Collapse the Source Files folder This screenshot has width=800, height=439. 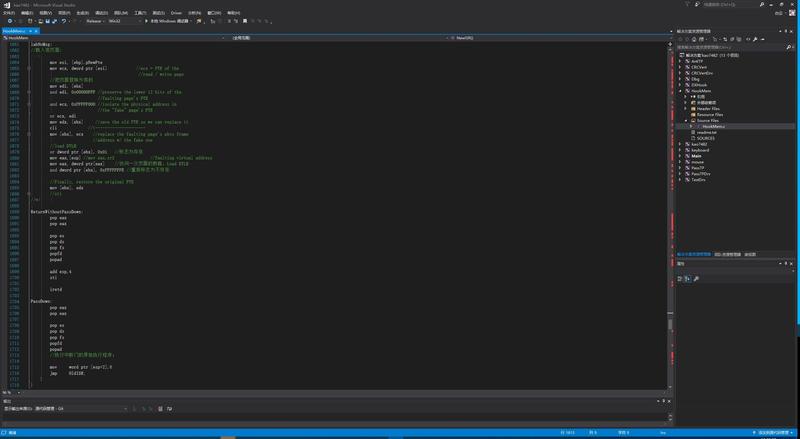click(686, 120)
